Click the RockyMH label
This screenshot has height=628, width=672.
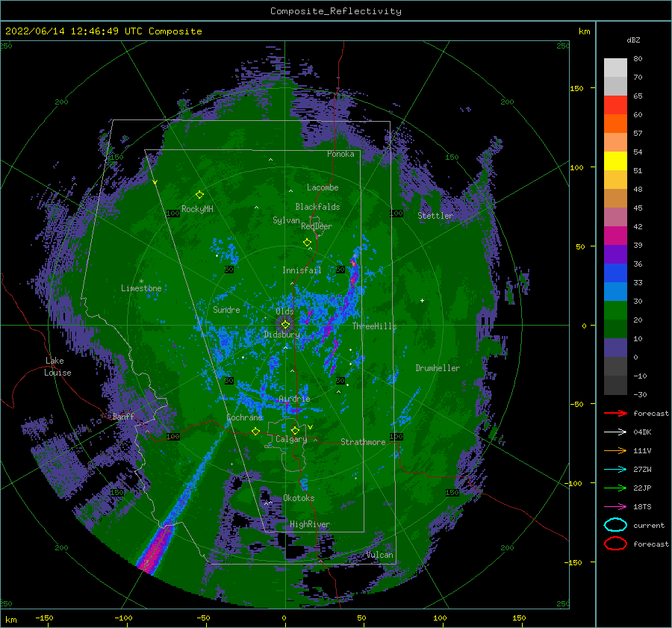click(x=197, y=209)
